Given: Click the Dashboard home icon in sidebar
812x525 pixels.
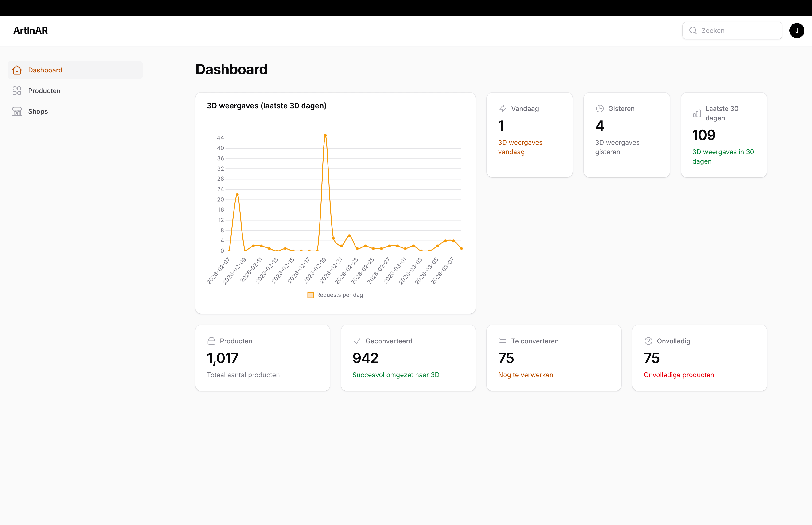Looking at the screenshot, I should tap(17, 70).
